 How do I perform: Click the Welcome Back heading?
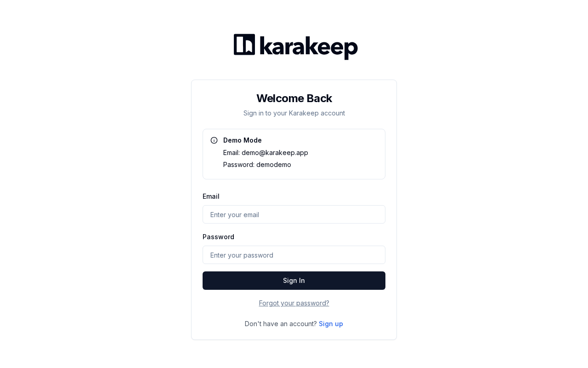pyautogui.click(x=294, y=98)
